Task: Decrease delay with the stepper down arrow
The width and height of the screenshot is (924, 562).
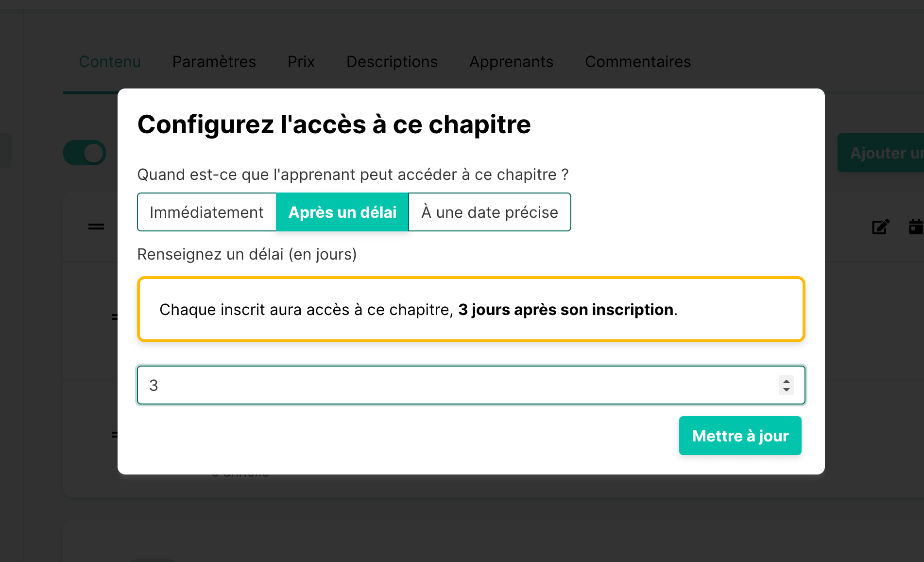Action: point(786,390)
